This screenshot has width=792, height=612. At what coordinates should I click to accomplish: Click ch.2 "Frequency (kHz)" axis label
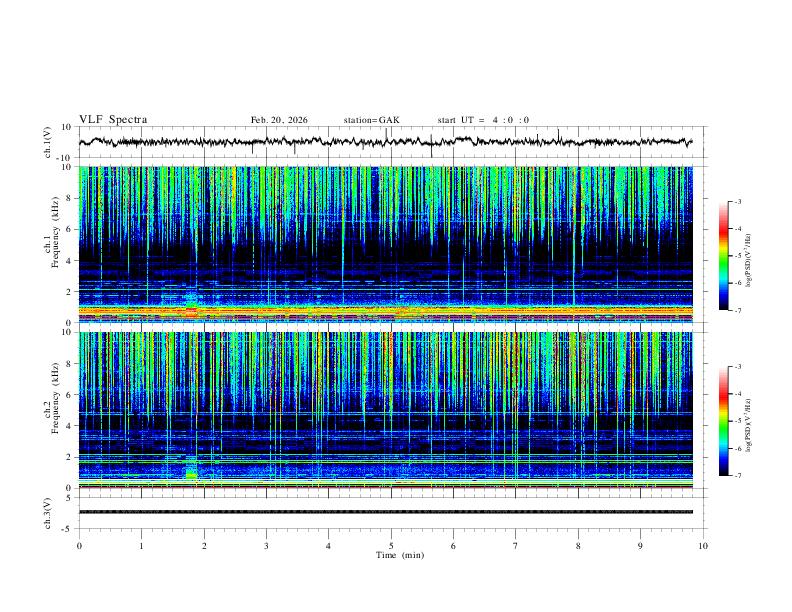pyautogui.click(x=55, y=398)
